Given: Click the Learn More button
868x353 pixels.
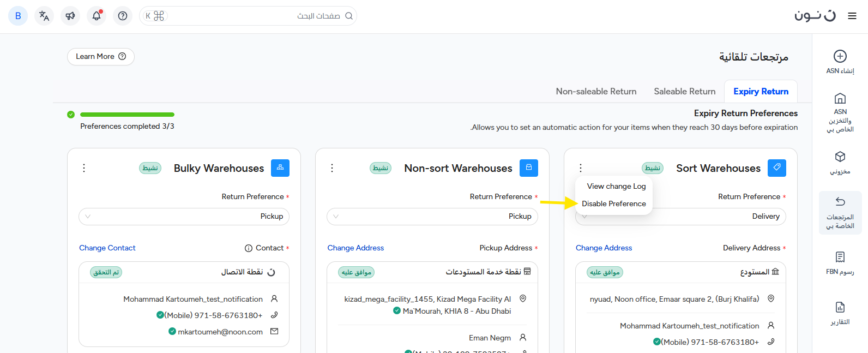Looking at the screenshot, I should pos(100,57).
